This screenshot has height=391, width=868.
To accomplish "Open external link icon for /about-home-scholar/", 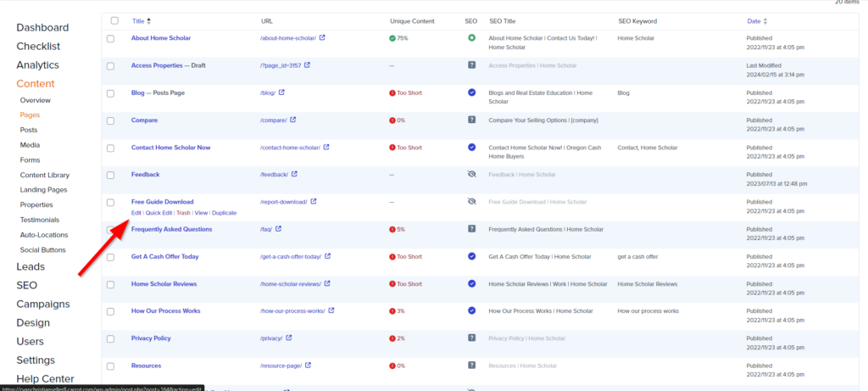I will point(323,38).
